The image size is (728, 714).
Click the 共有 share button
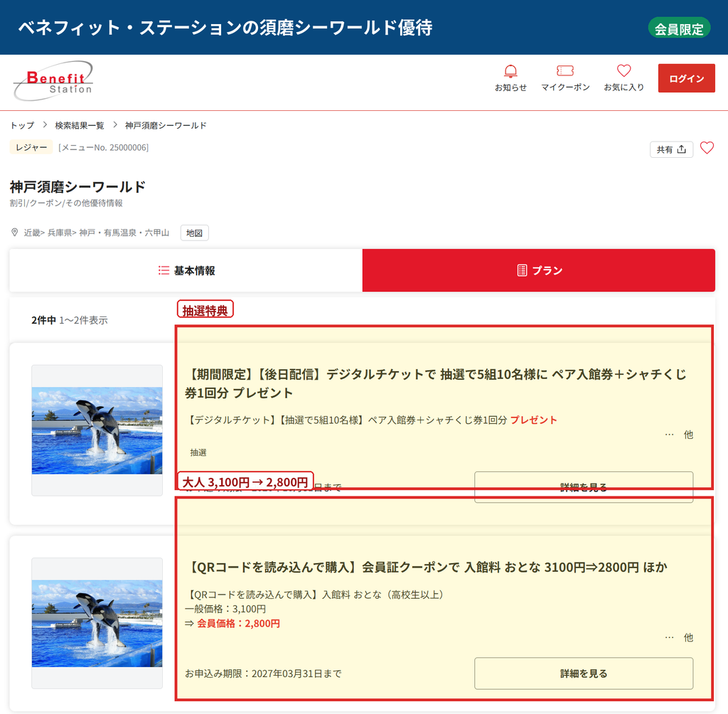pyautogui.click(x=671, y=149)
